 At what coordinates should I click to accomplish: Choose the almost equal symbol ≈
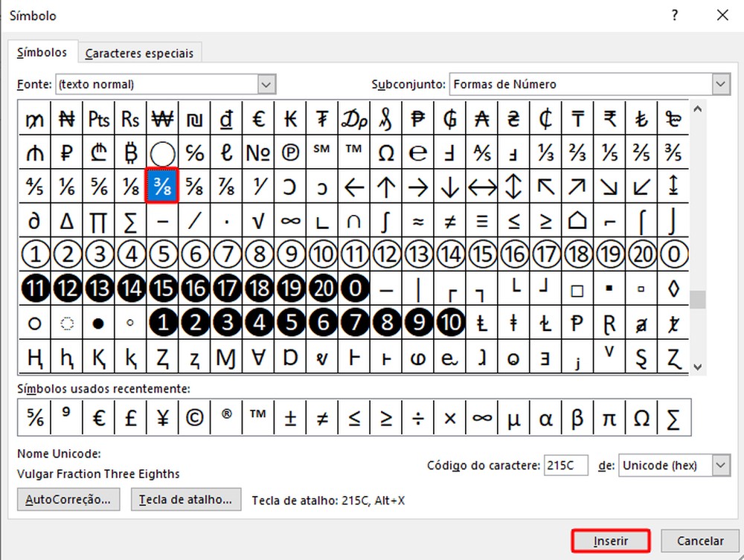[418, 220]
